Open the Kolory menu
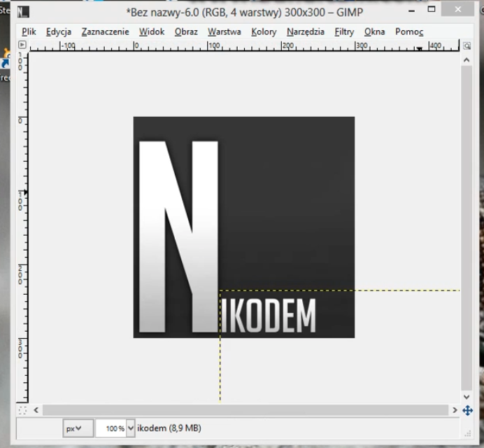 tap(264, 31)
